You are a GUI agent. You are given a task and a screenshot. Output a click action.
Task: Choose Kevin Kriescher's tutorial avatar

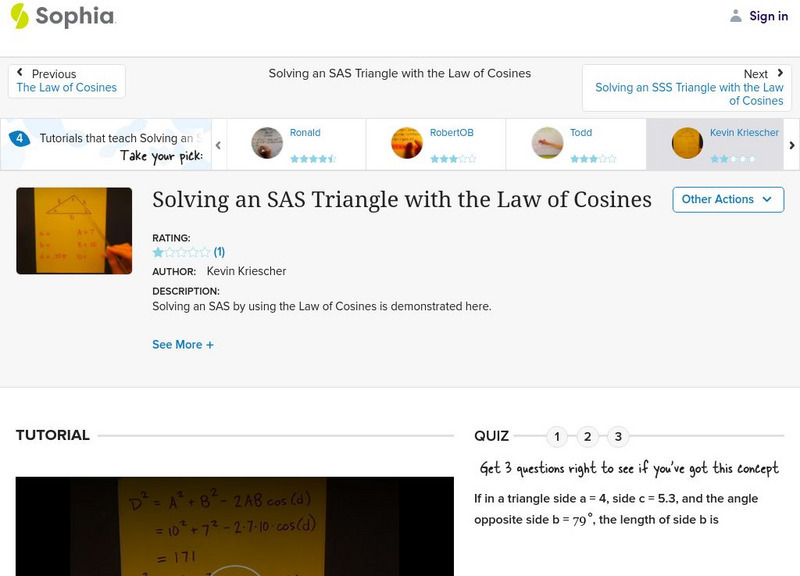click(686, 143)
